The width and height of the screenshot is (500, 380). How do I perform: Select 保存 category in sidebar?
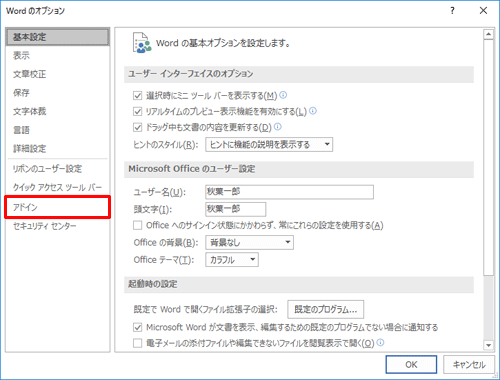click(x=58, y=93)
